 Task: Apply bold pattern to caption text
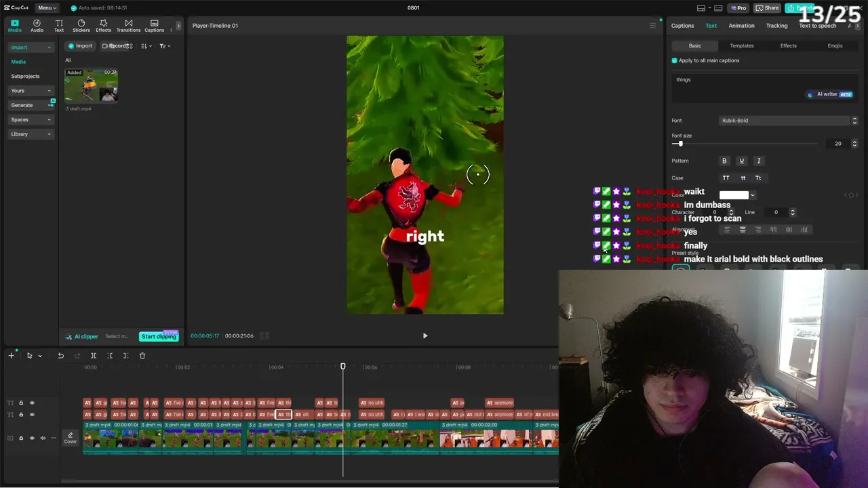pyautogui.click(x=724, y=161)
